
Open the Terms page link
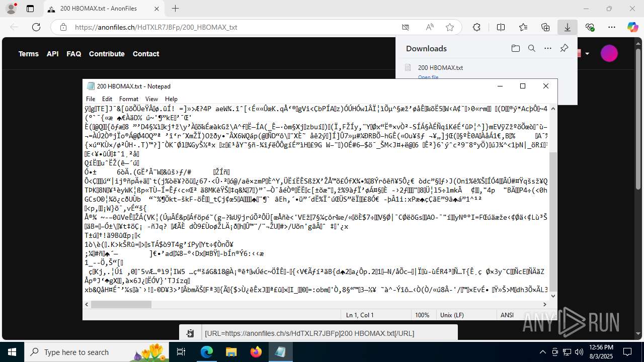point(29,54)
